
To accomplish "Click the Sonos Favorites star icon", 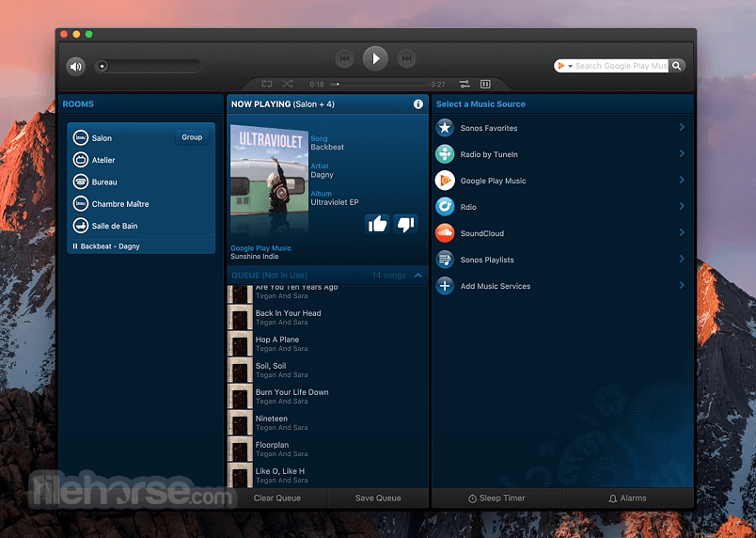I will pyautogui.click(x=445, y=128).
